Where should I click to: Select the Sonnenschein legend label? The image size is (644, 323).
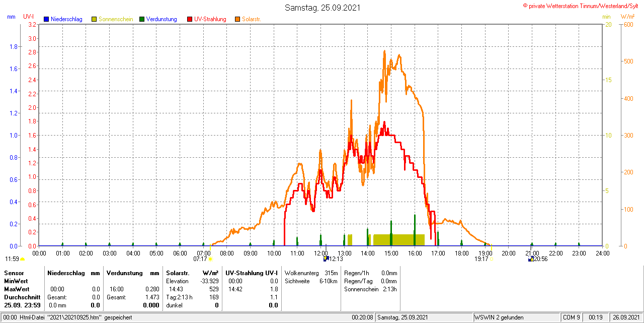coord(116,19)
